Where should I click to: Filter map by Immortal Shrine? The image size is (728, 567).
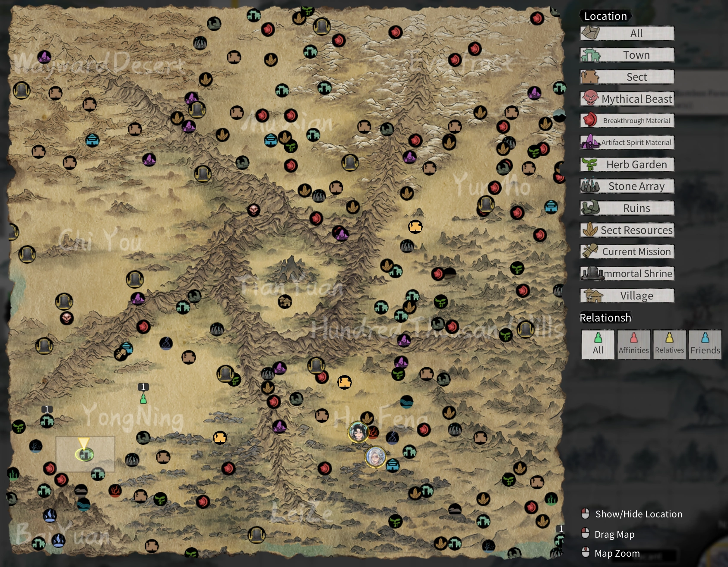pyautogui.click(x=627, y=274)
